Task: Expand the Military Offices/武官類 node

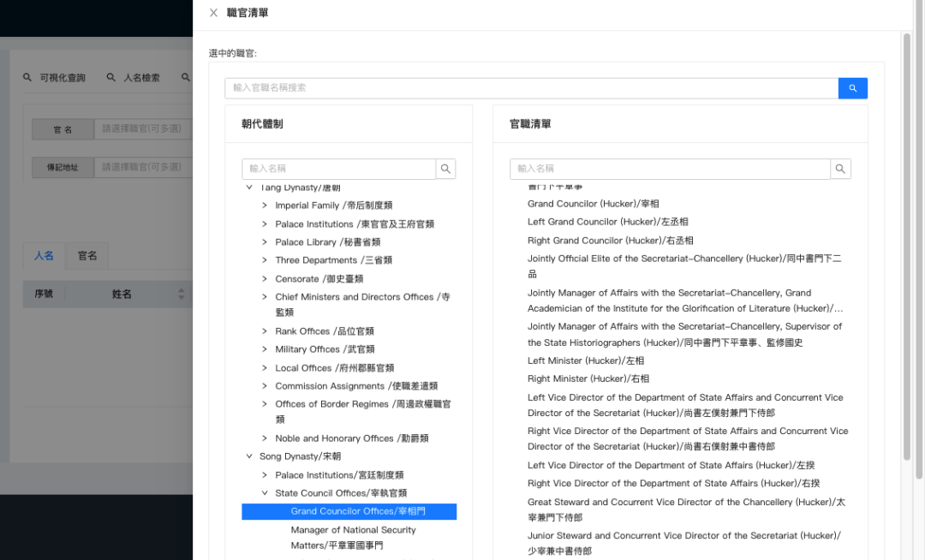Action: [x=264, y=349]
